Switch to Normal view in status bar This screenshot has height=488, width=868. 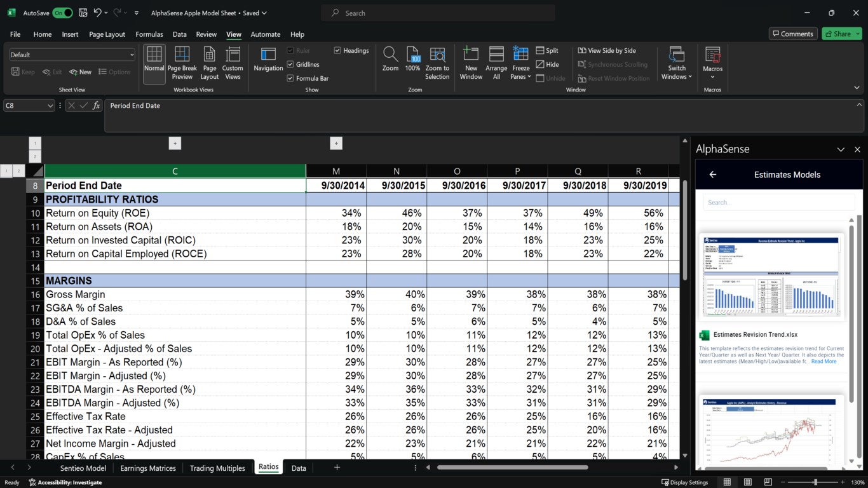tap(727, 482)
